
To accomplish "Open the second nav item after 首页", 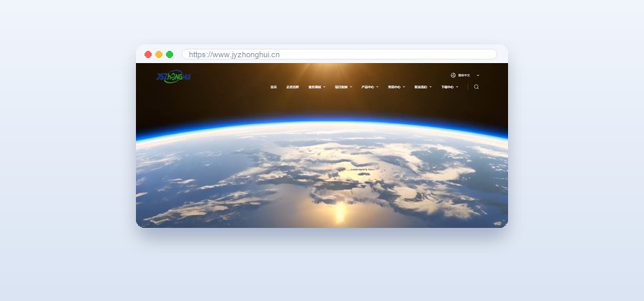I will (293, 87).
